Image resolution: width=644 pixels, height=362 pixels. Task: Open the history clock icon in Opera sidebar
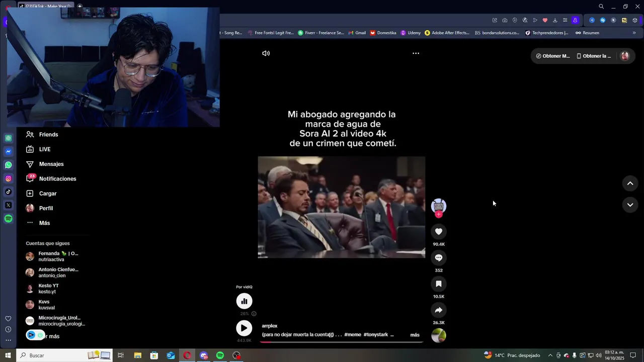(8, 329)
